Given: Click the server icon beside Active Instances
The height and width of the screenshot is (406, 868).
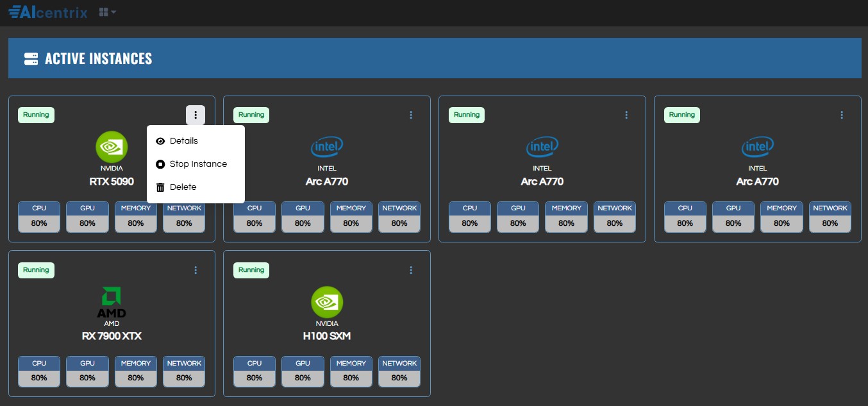Looking at the screenshot, I should click(31, 59).
